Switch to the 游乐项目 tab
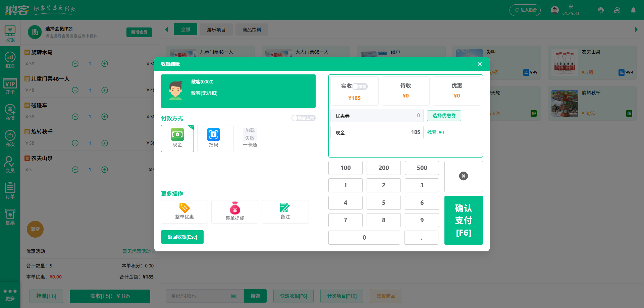 click(x=216, y=29)
